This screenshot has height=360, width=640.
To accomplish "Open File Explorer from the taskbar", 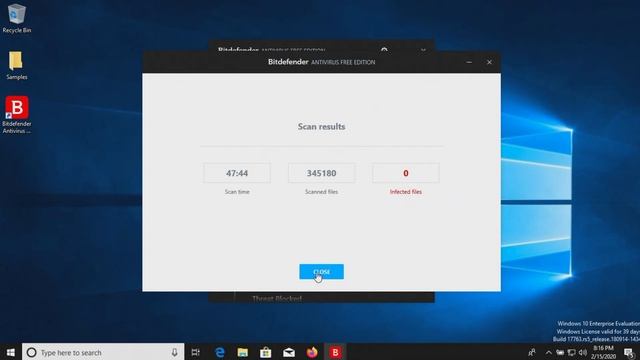I will [242, 352].
